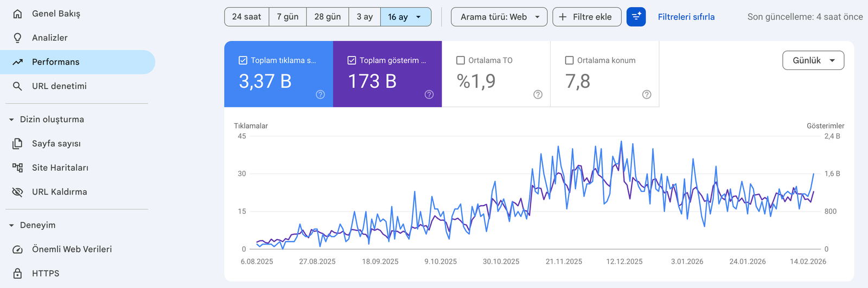The image size is (868, 288).
Task: Click the HTTPS padlock icon
Action: pyautogui.click(x=17, y=273)
